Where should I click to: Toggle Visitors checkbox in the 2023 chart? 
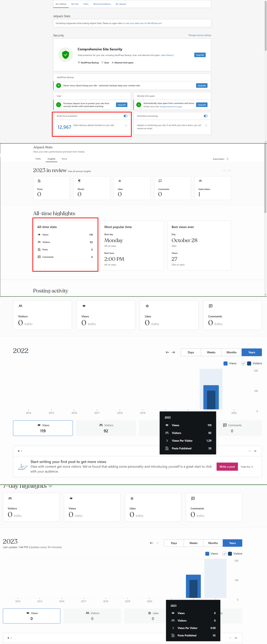[224, 554]
